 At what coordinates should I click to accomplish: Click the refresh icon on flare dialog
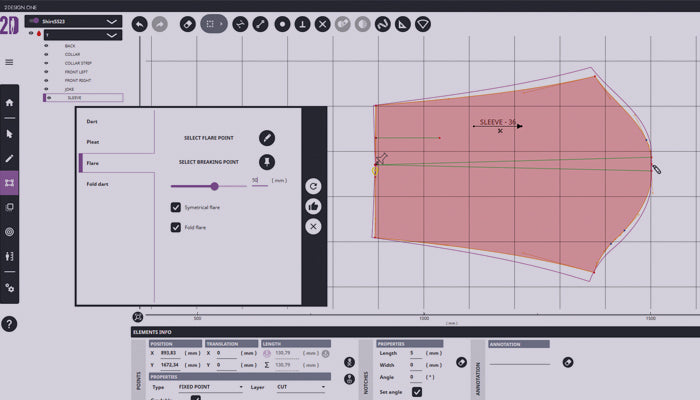point(313,186)
